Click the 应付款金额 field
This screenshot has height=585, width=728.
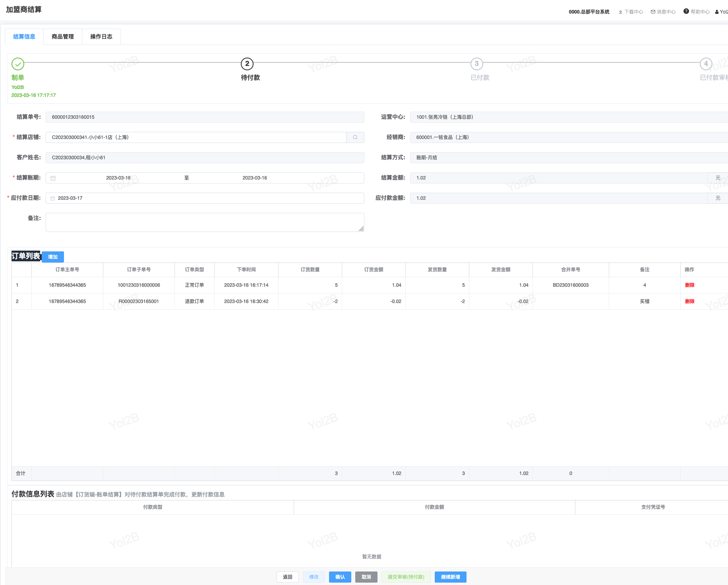tap(559, 198)
